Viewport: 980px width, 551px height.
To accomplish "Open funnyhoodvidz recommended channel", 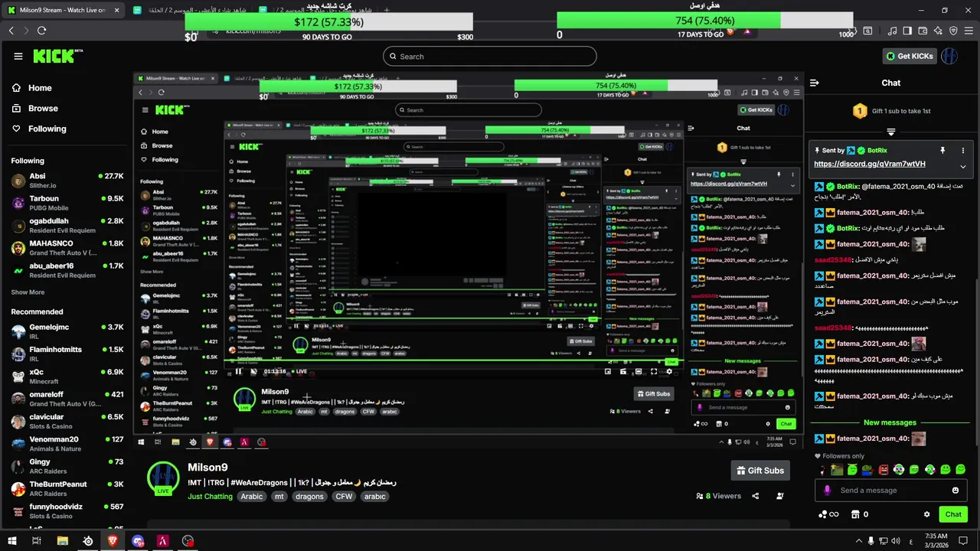I will pyautogui.click(x=67, y=510).
